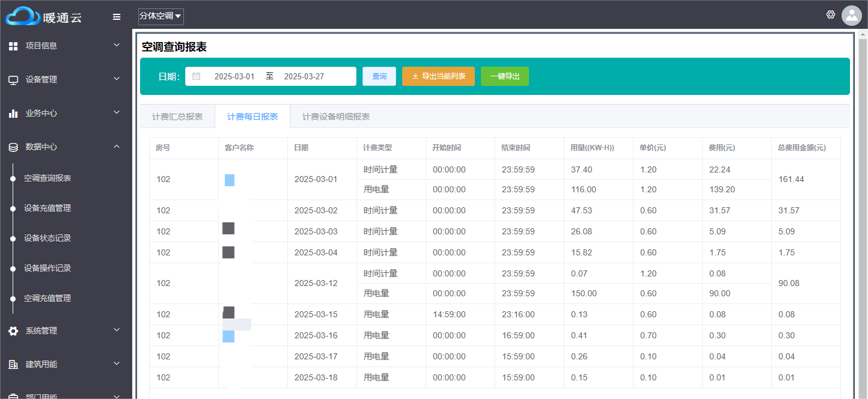This screenshot has height=399, width=868.
Task: Click start time 14:59:00
Action: click(449, 314)
